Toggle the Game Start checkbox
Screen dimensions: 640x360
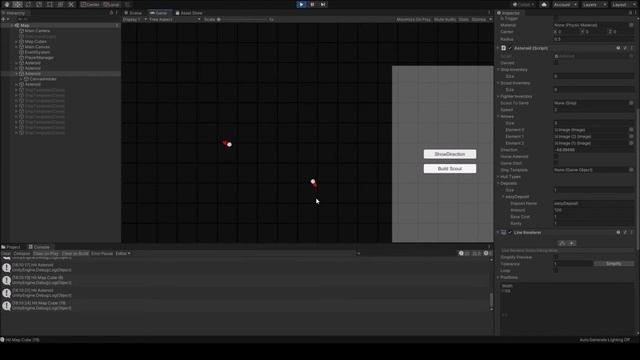556,163
